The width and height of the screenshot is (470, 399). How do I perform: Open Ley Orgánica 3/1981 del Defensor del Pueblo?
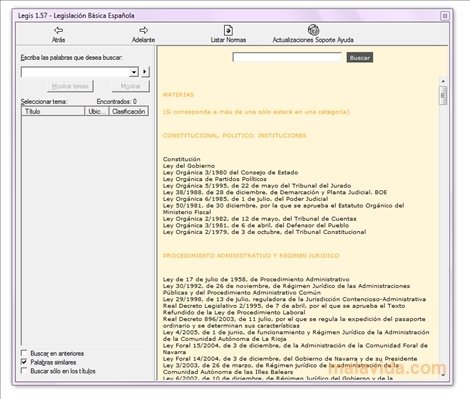coord(256,225)
